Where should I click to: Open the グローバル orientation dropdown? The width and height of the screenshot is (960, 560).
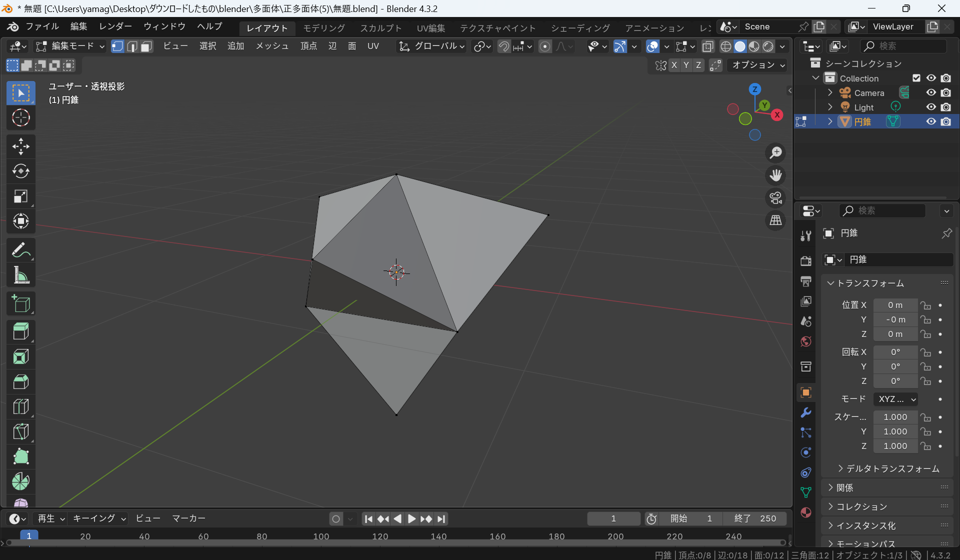[x=431, y=46]
